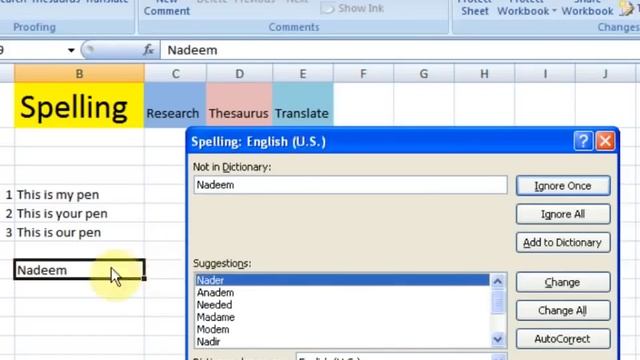Select column I header
This screenshot has height=360, width=640.
[545, 73]
